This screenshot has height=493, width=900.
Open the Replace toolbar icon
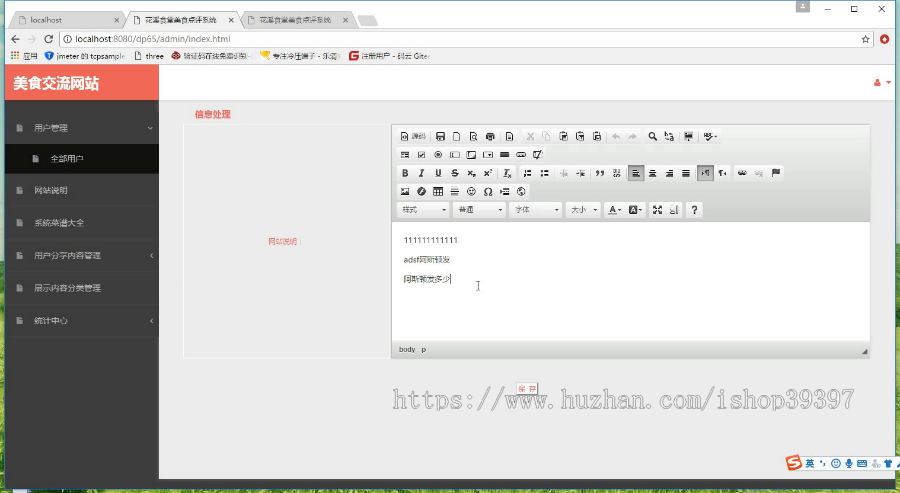pyautogui.click(x=669, y=137)
